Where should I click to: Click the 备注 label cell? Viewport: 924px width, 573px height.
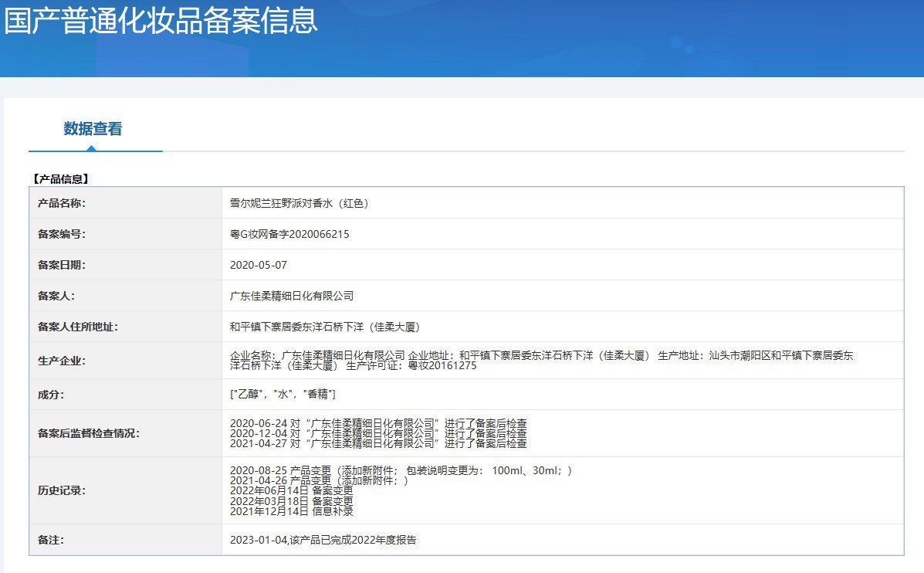coord(126,540)
